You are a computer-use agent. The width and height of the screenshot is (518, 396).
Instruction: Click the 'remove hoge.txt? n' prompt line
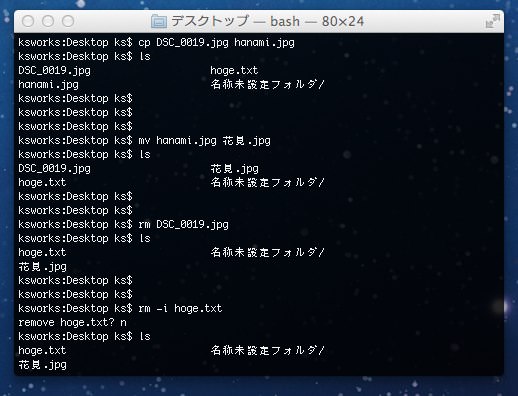pyautogui.click(x=72, y=323)
